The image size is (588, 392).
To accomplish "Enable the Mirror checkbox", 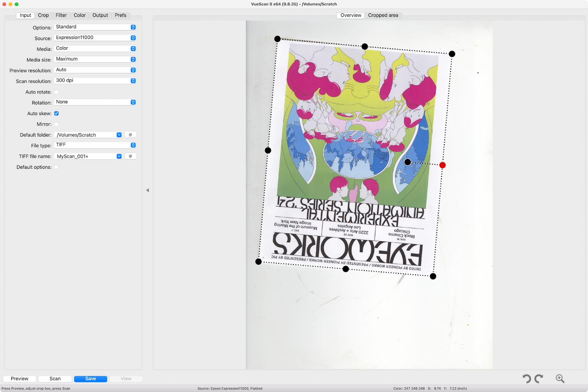I will point(56,124).
